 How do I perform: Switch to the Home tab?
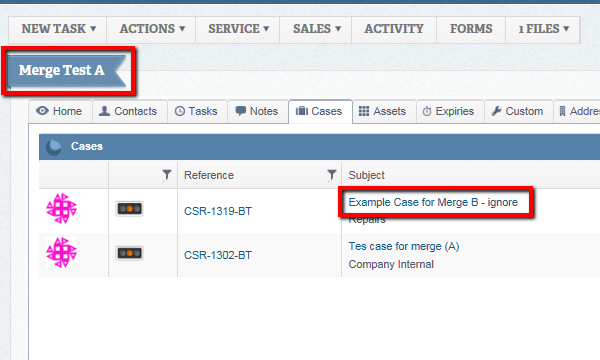coord(59,111)
